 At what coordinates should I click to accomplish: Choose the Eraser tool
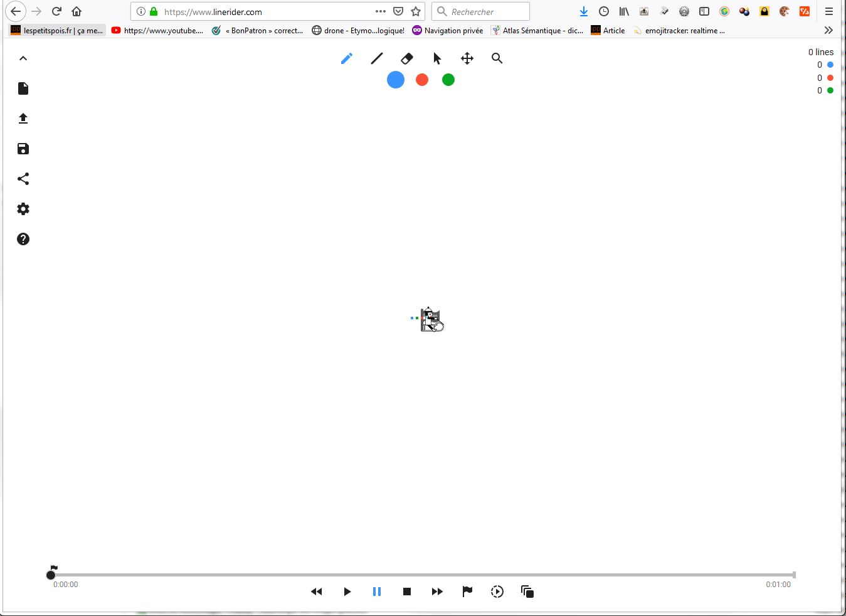[x=407, y=58]
